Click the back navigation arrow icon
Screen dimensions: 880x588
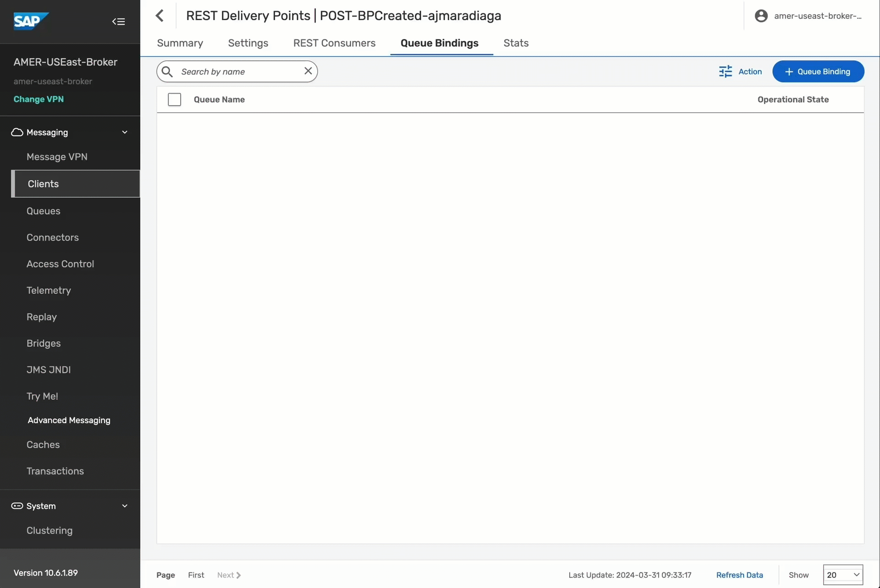(x=159, y=15)
